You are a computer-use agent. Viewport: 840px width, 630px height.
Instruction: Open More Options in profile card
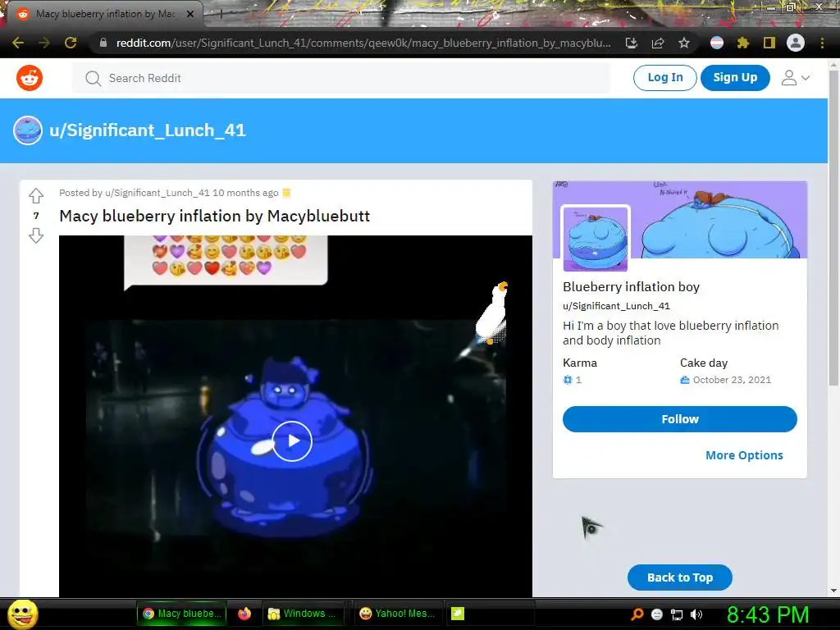(744, 455)
